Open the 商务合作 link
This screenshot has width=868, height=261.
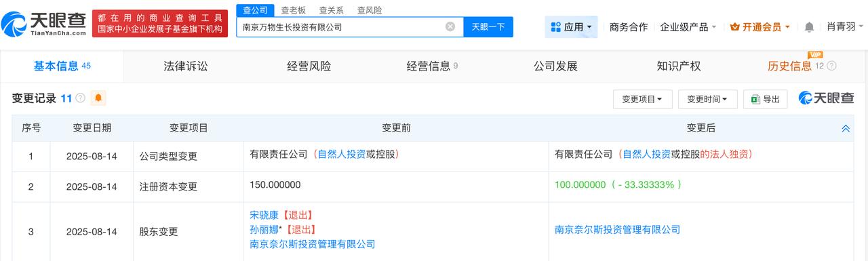click(629, 27)
